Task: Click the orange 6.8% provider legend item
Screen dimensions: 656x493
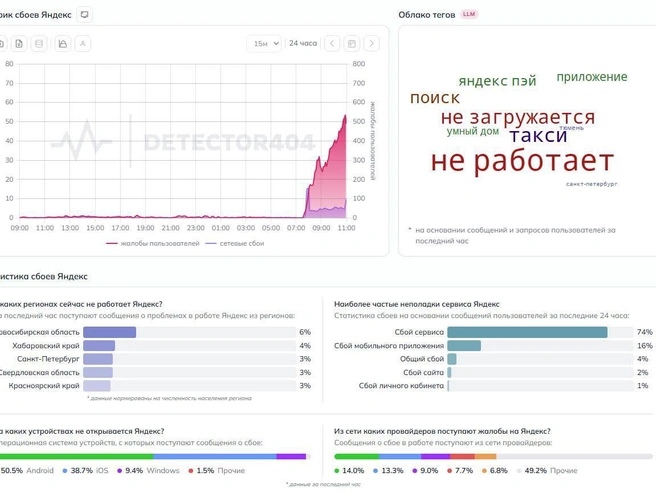Action: point(495,470)
